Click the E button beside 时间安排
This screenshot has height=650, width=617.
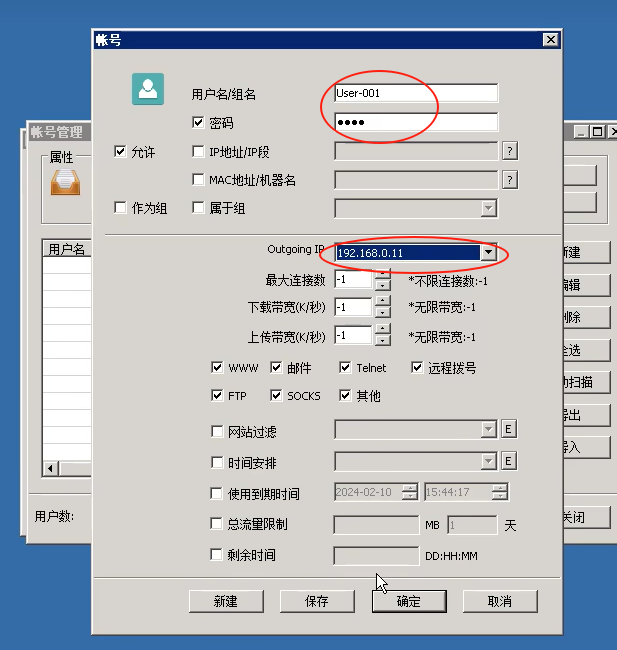click(x=509, y=461)
